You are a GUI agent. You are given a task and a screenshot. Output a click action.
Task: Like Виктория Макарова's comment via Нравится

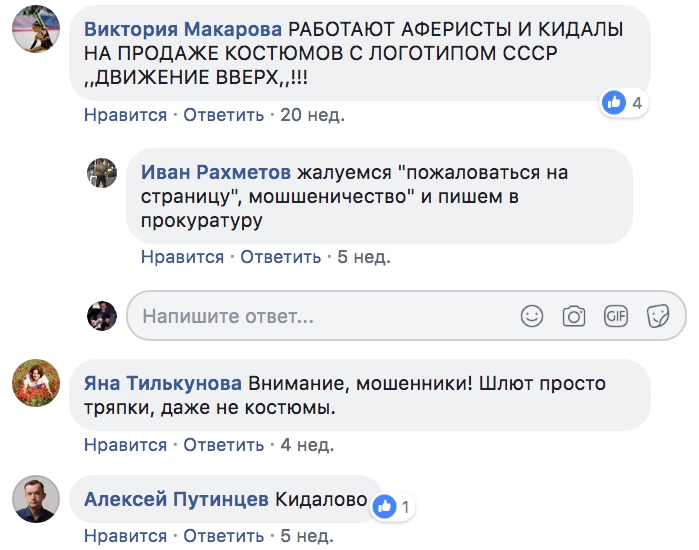125,115
